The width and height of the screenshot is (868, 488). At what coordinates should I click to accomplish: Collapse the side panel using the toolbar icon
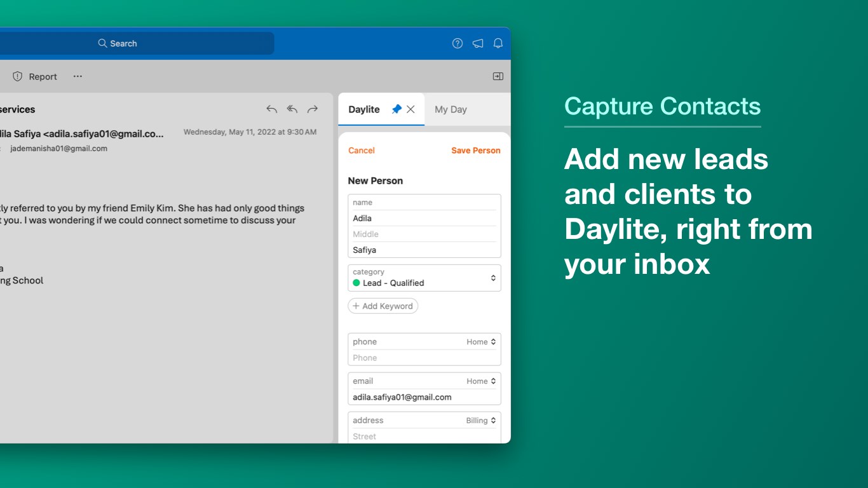[x=498, y=76]
